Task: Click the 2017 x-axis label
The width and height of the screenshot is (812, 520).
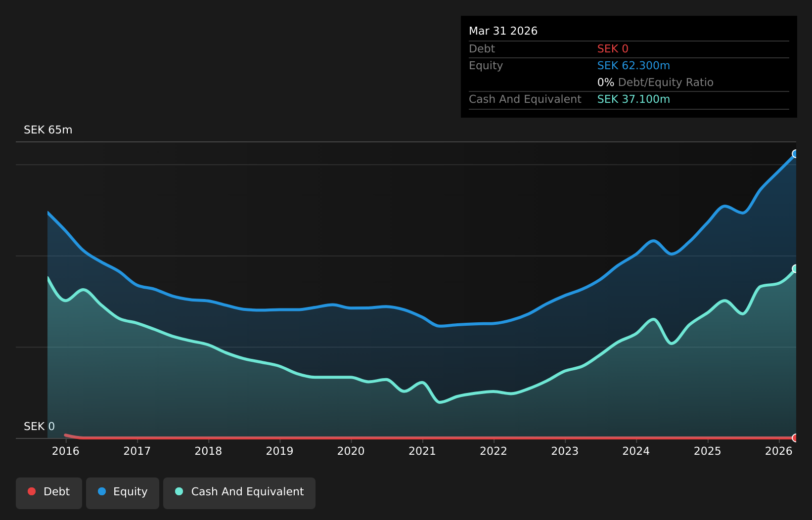Action: click(137, 451)
